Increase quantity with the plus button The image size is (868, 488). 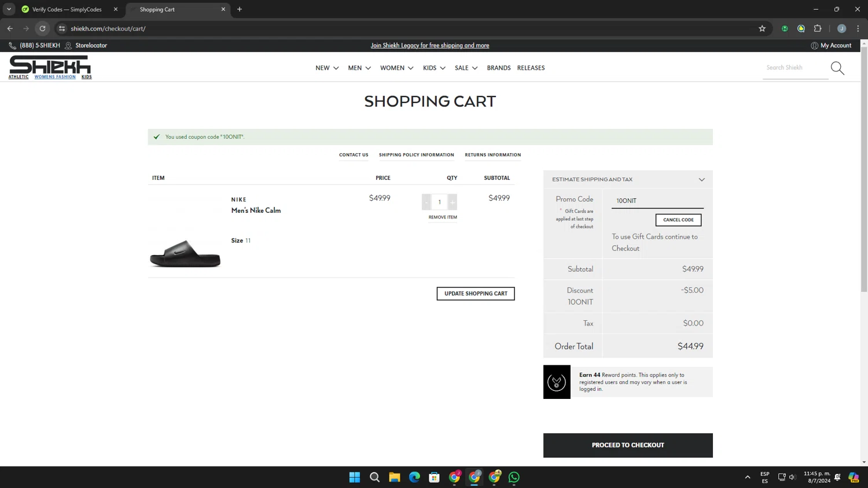pyautogui.click(x=453, y=202)
